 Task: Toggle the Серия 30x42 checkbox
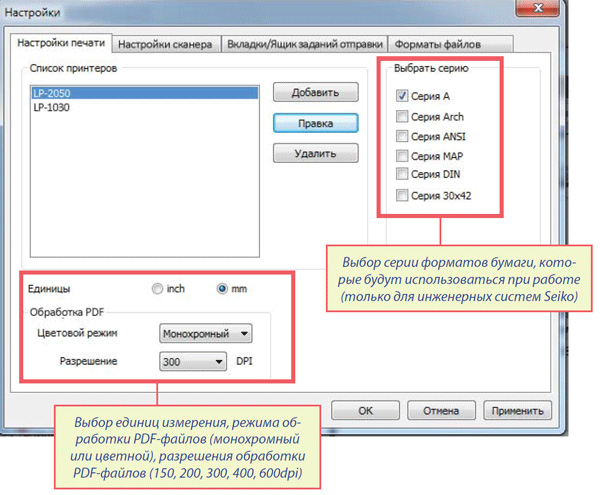pyautogui.click(x=402, y=195)
